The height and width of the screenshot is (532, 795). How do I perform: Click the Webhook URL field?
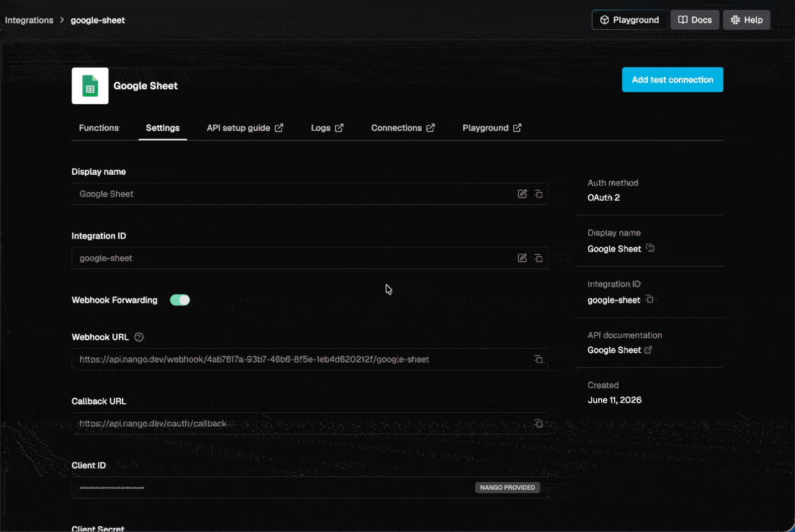[x=310, y=359]
